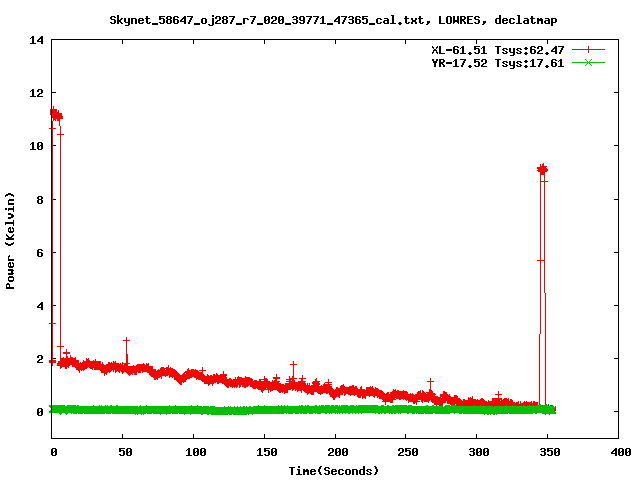Click the x-axis tick label 350
The height and width of the screenshot is (480, 640).
550,452
